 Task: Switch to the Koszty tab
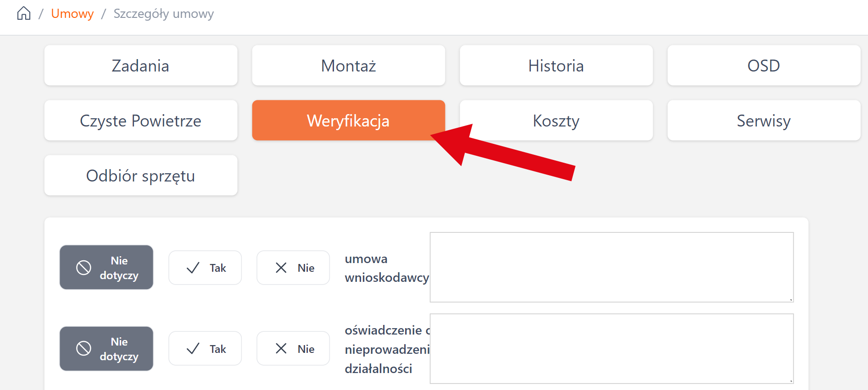click(556, 121)
